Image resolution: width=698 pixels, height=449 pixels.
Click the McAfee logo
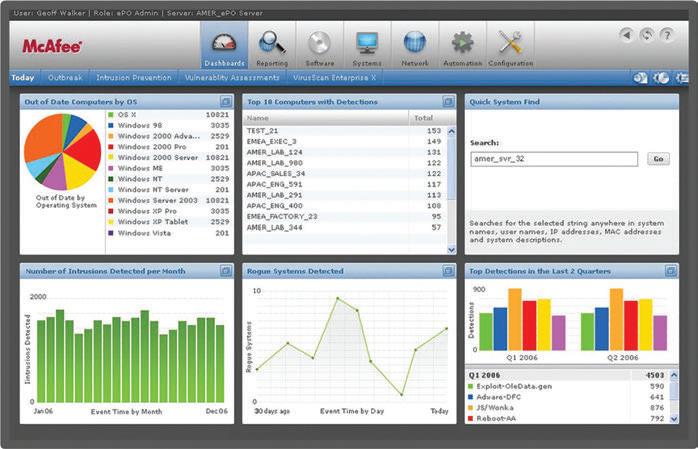pyautogui.click(x=52, y=46)
